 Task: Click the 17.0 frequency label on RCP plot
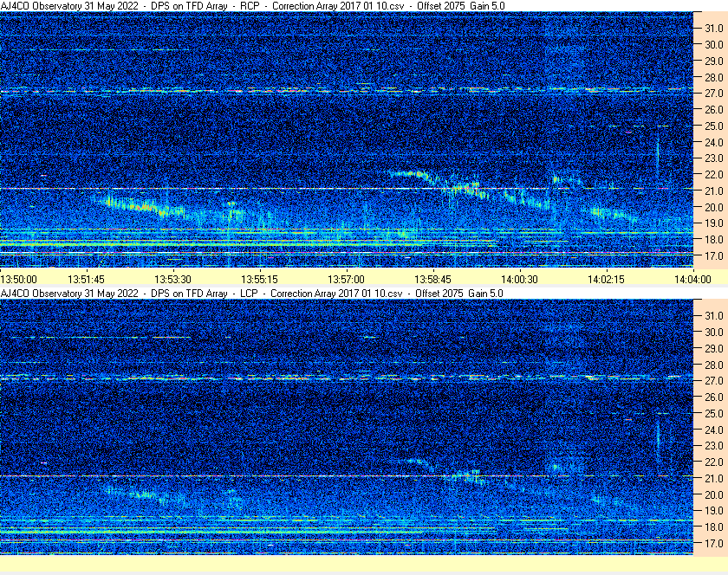pyautogui.click(x=714, y=255)
